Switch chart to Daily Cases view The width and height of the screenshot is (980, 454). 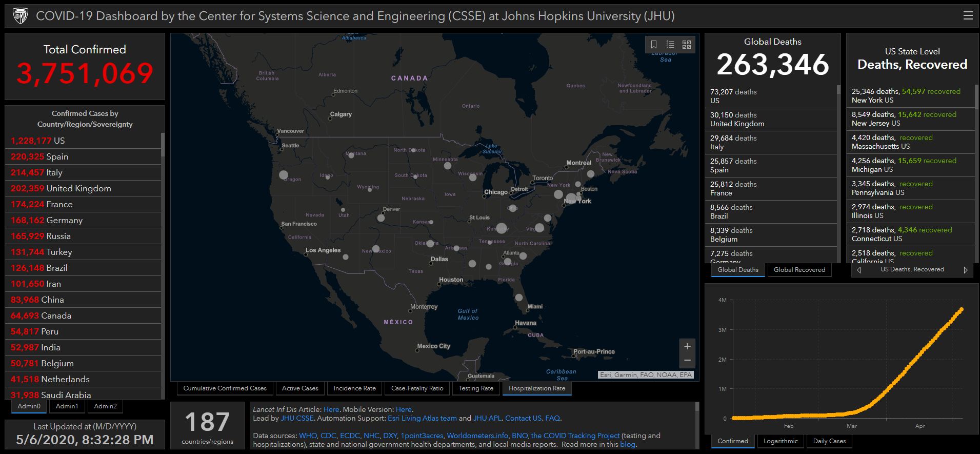[x=829, y=441]
